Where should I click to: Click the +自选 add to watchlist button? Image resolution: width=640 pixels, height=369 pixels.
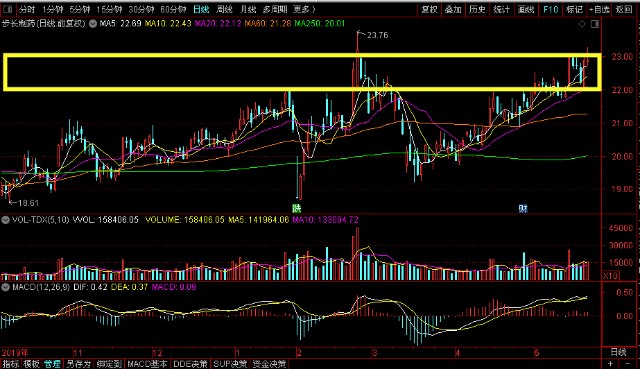click(600, 9)
